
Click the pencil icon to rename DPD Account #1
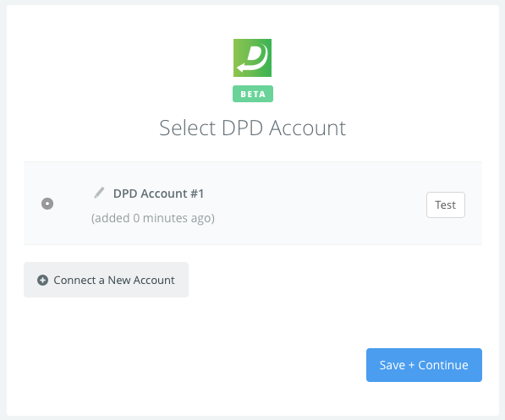click(x=99, y=193)
